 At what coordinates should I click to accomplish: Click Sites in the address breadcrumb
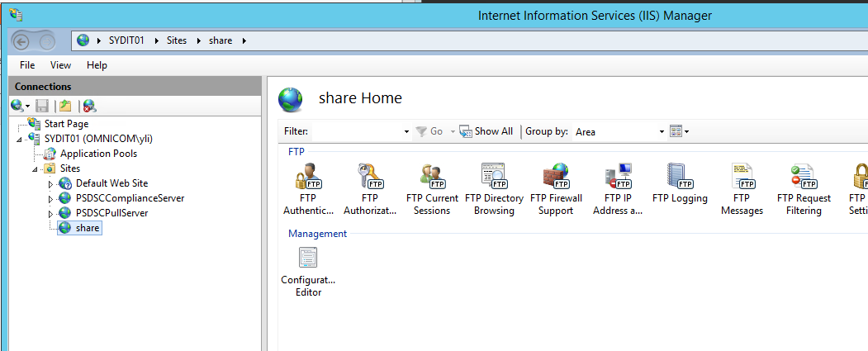tap(177, 40)
